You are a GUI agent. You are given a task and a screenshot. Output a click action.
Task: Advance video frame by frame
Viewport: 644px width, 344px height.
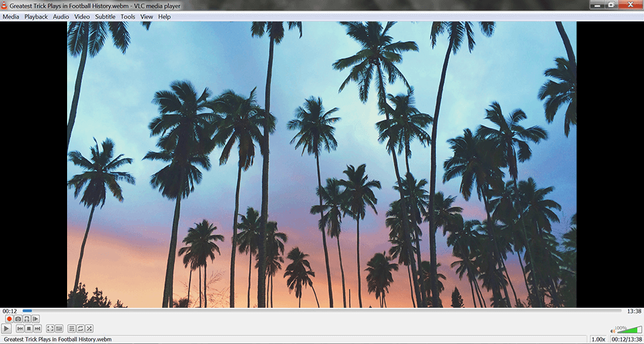pos(36,319)
